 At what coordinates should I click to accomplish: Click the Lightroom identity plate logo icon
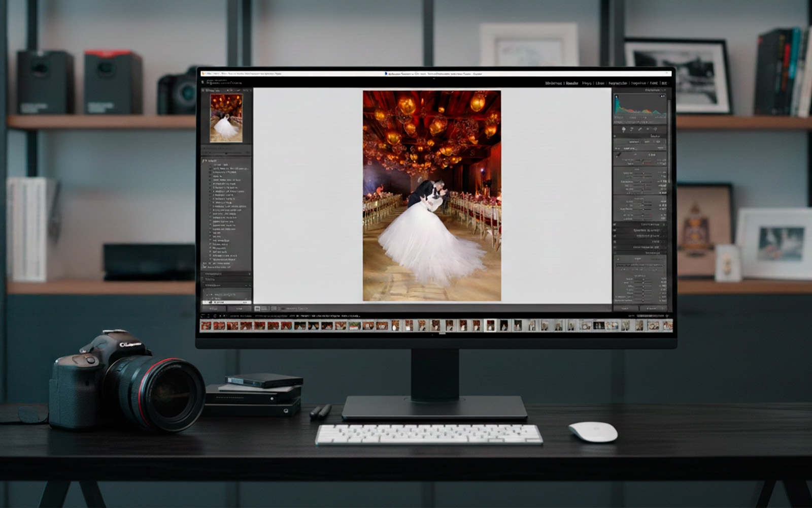pos(202,81)
